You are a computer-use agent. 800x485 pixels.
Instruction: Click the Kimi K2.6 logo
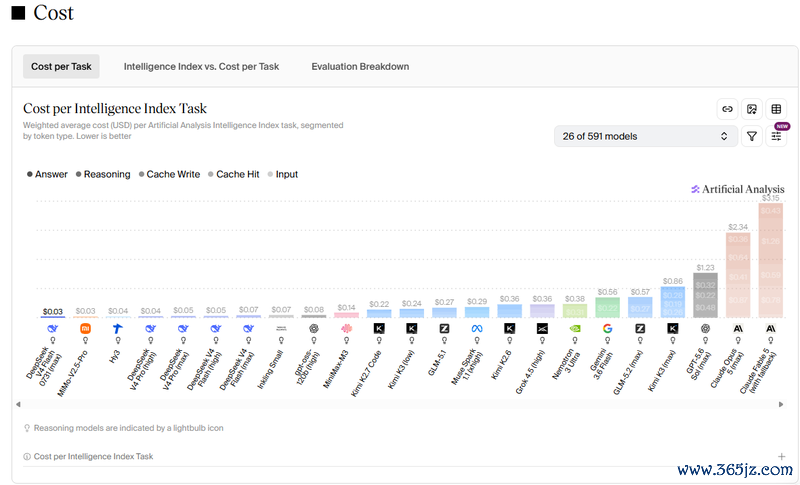pyautogui.click(x=510, y=329)
